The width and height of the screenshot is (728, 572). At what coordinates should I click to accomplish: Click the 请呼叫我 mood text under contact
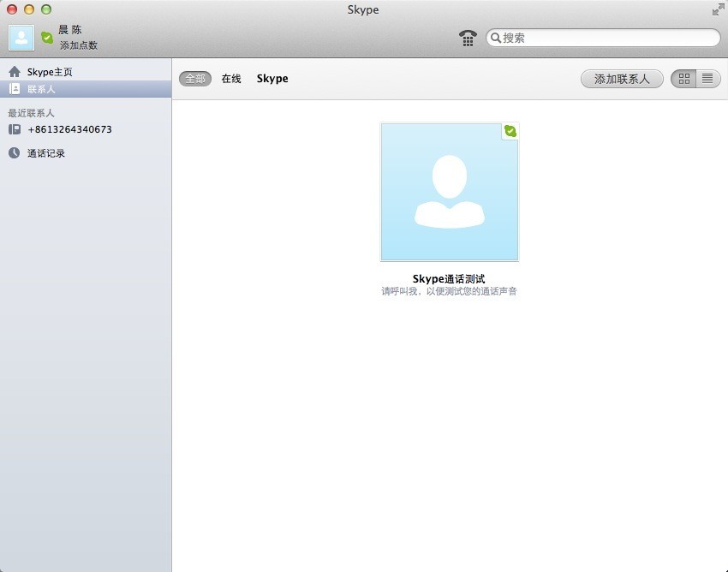[449, 291]
